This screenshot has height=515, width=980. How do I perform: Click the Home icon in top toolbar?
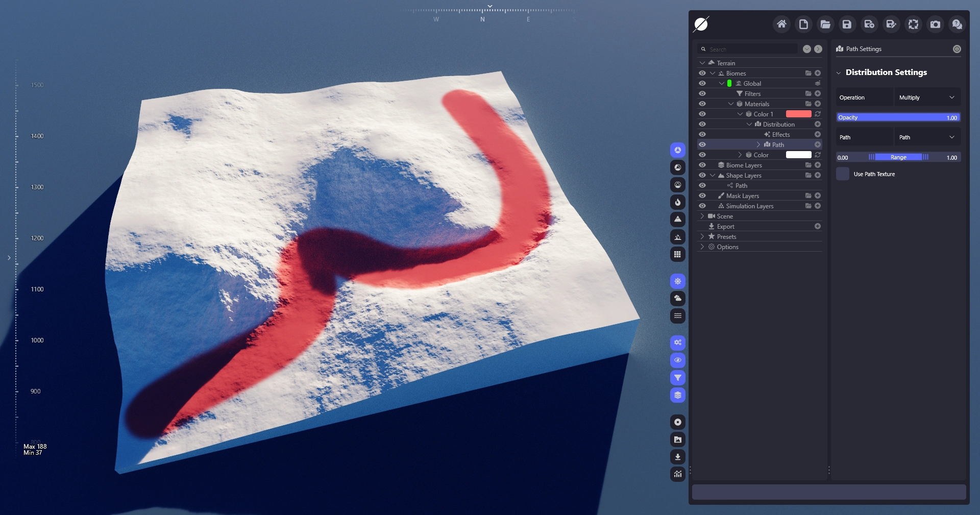pyautogui.click(x=781, y=24)
